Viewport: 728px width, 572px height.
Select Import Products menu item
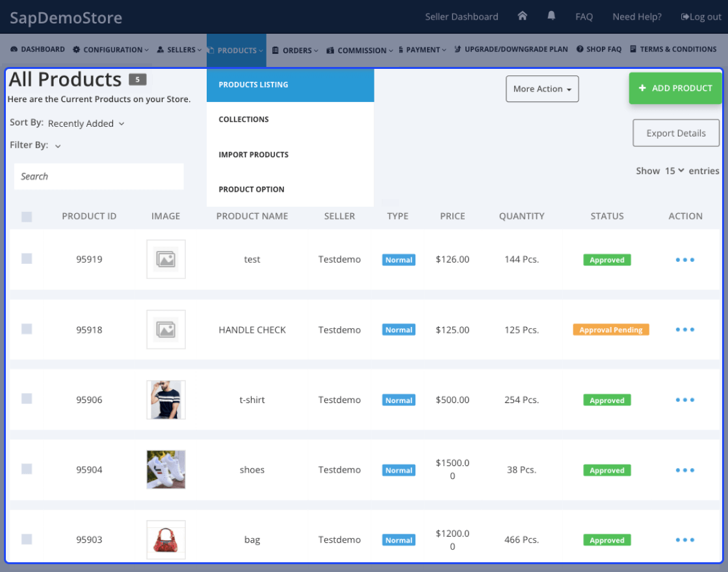click(x=253, y=154)
